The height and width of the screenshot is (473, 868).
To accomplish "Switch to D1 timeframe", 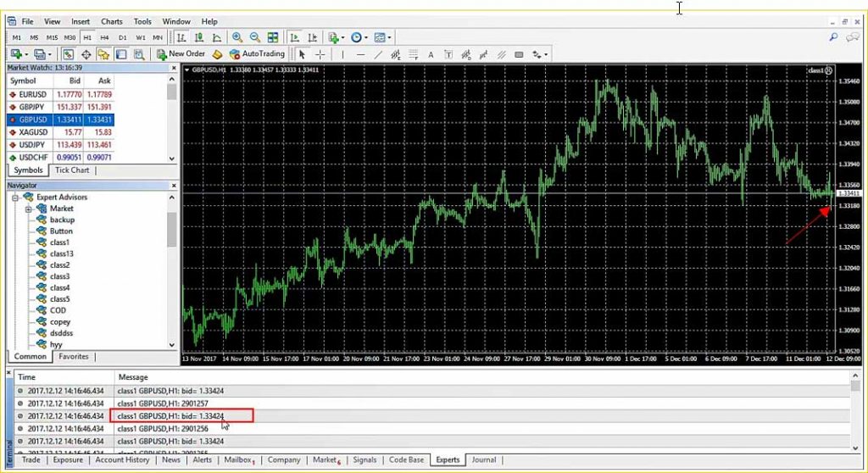I will [x=122, y=37].
